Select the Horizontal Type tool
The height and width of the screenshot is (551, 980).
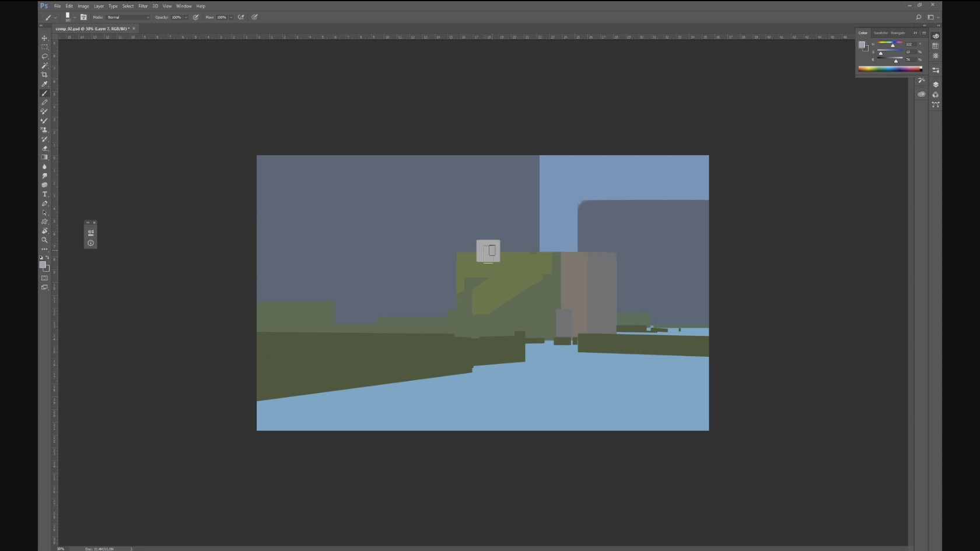[x=44, y=194]
